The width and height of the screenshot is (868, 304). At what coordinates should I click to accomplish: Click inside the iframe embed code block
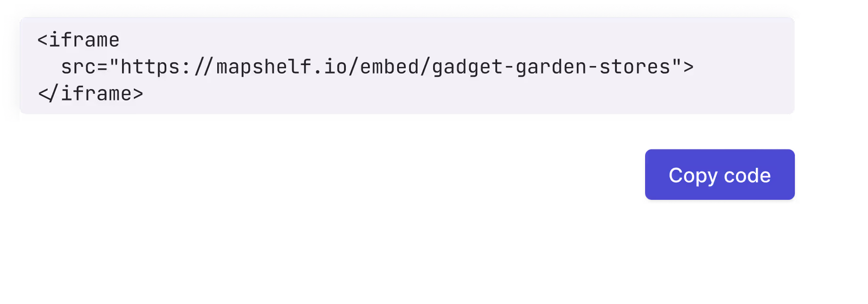click(407, 66)
